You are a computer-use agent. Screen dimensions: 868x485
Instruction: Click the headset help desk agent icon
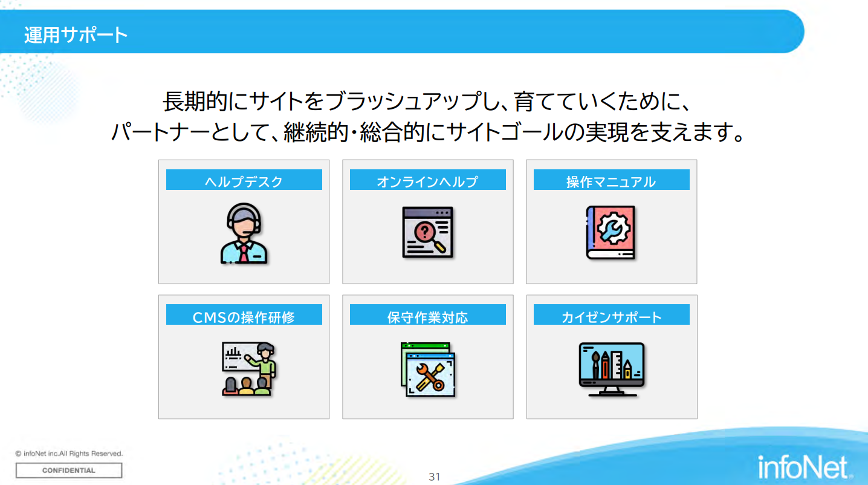tap(244, 233)
